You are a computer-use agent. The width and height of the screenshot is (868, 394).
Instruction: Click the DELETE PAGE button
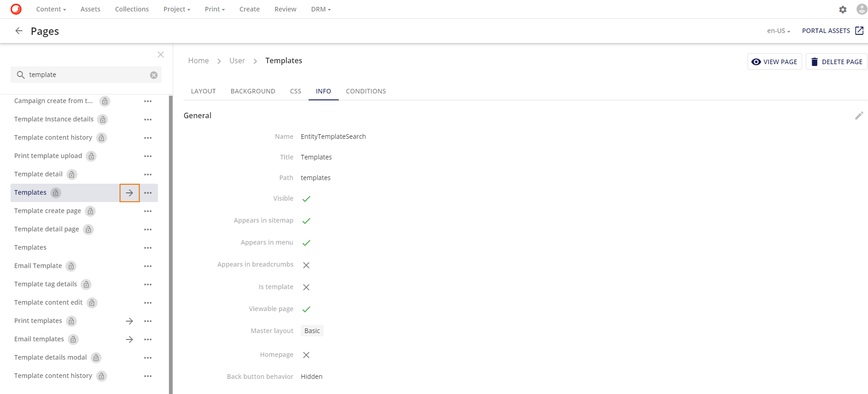pyautogui.click(x=836, y=62)
